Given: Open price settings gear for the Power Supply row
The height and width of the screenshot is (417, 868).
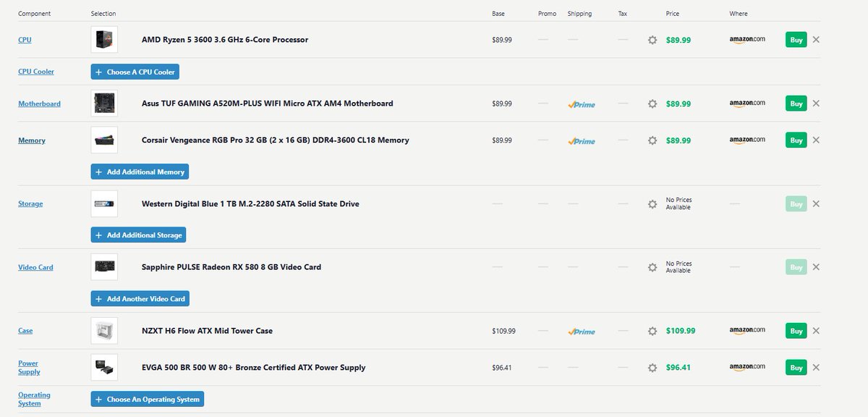Looking at the screenshot, I should point(652,368).
